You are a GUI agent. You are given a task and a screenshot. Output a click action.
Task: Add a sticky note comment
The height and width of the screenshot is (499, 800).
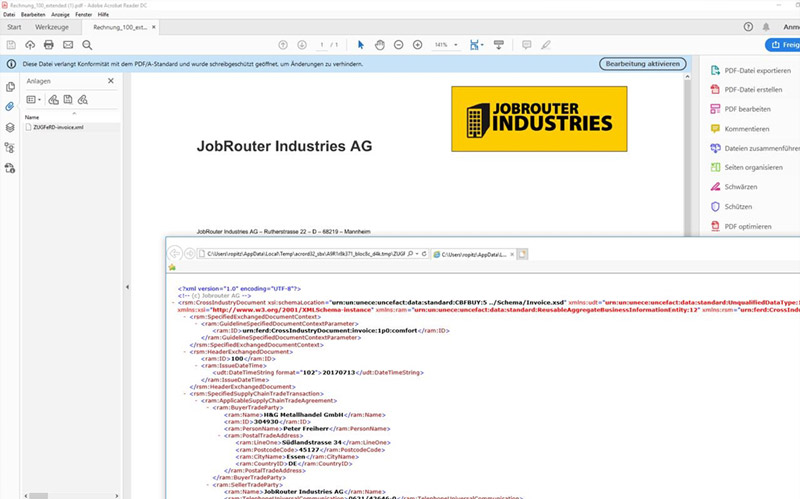click(x=527, y=45)
